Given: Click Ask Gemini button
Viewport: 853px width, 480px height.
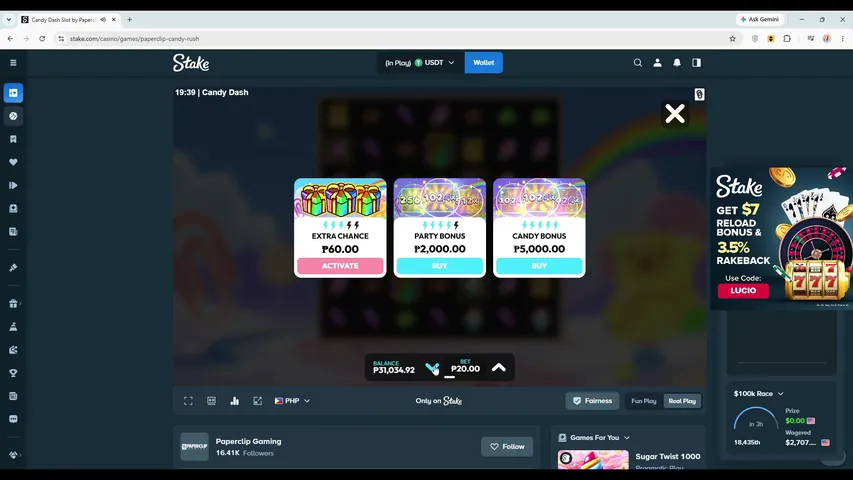Looking at the screenshot, I should click(760, 20).
